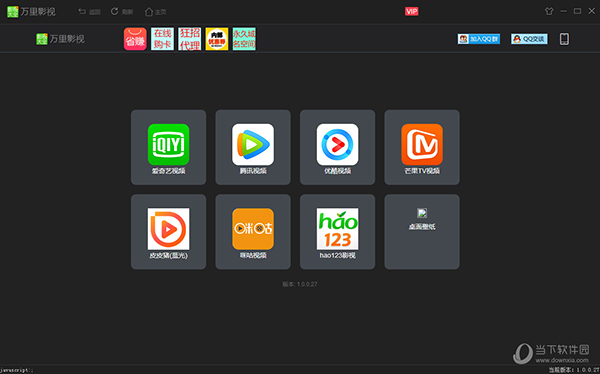Open the skin (shirt) icon in title bar

tap(549, 11)
